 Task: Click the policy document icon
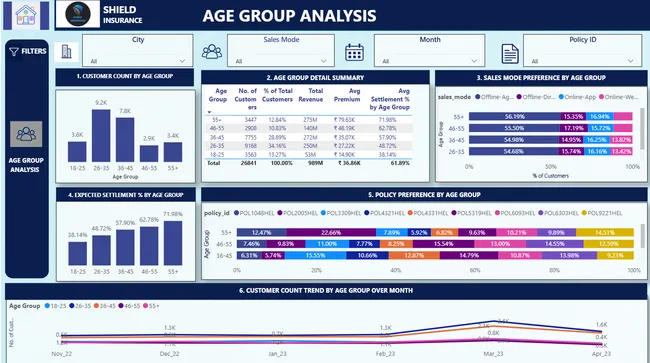point(510,53)
